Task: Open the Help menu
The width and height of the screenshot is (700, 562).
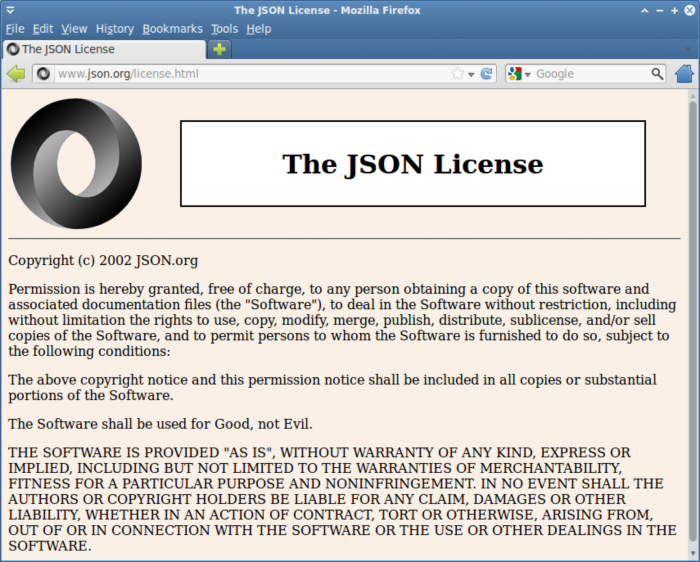Action: (x=258, y=29)
